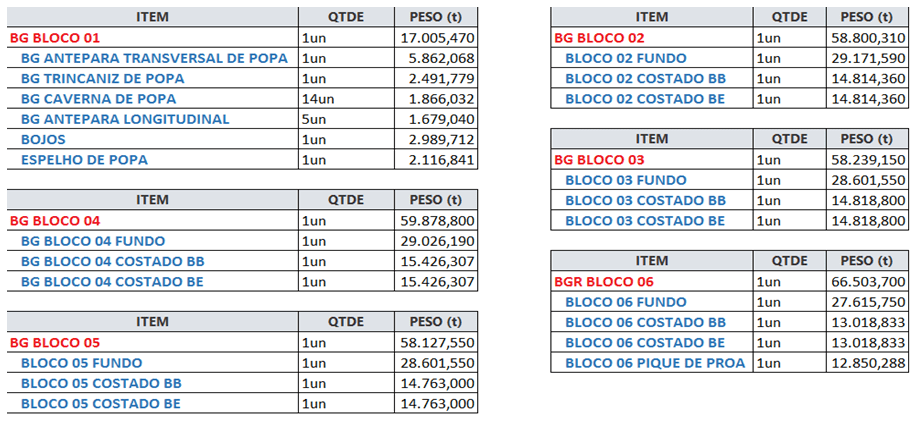Select weight value 58.800,310
The height and width of the screenshot is (426, 918).
pyautogui.click(x=868, y=38)
